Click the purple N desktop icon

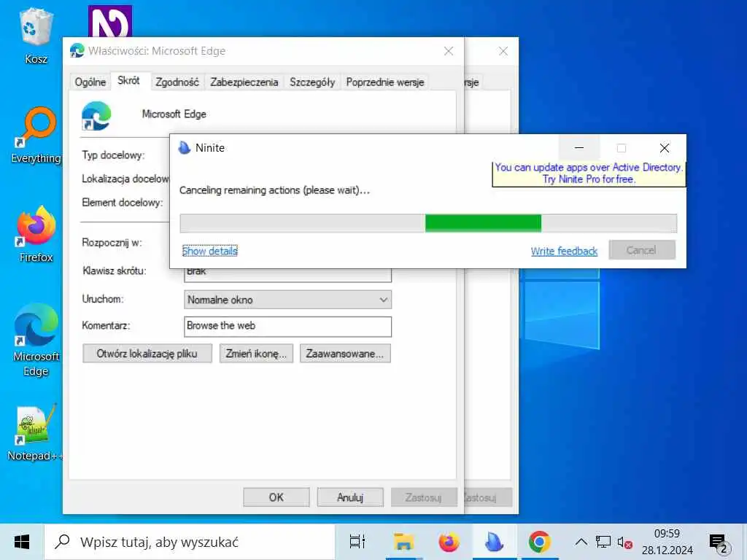tap(110, 21)
